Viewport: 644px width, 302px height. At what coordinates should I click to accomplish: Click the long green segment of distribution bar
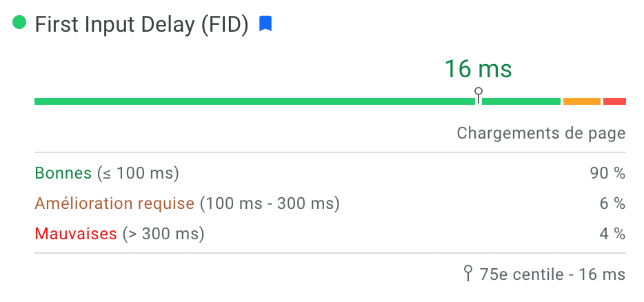254,101
